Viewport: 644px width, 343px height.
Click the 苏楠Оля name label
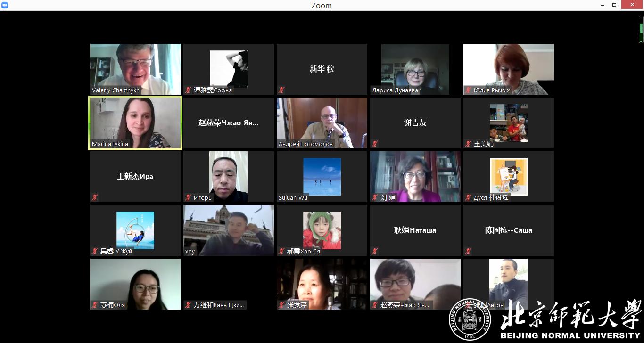112,305
